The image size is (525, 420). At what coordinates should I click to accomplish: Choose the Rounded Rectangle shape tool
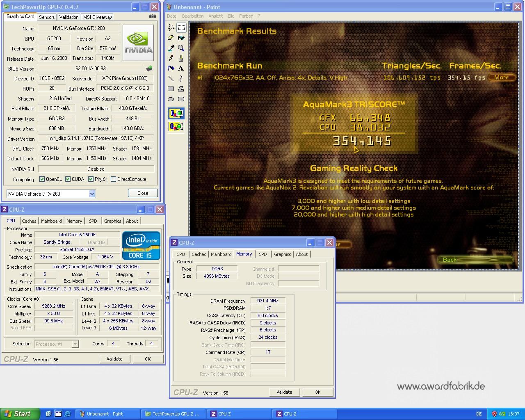pyautogui.click(x=181, y=99)
